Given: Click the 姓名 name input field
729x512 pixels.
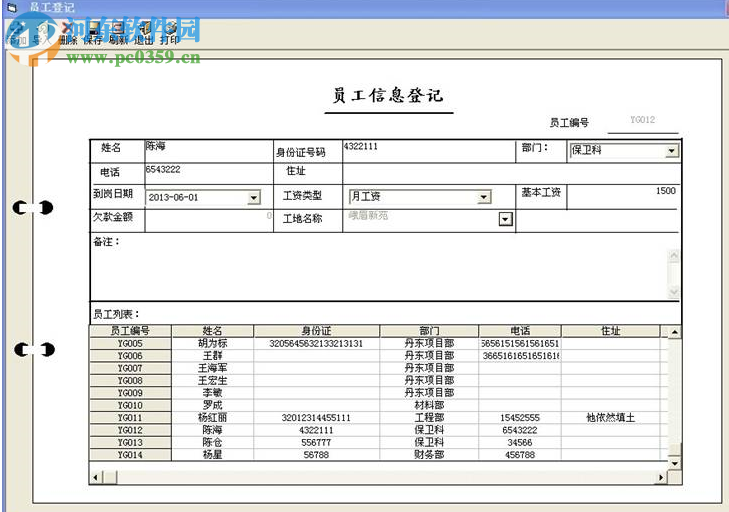Looking at the screenshot, I should [209, 151].
